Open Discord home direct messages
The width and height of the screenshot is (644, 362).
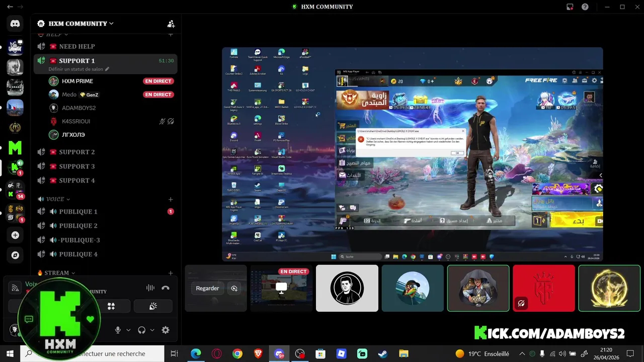15,23
